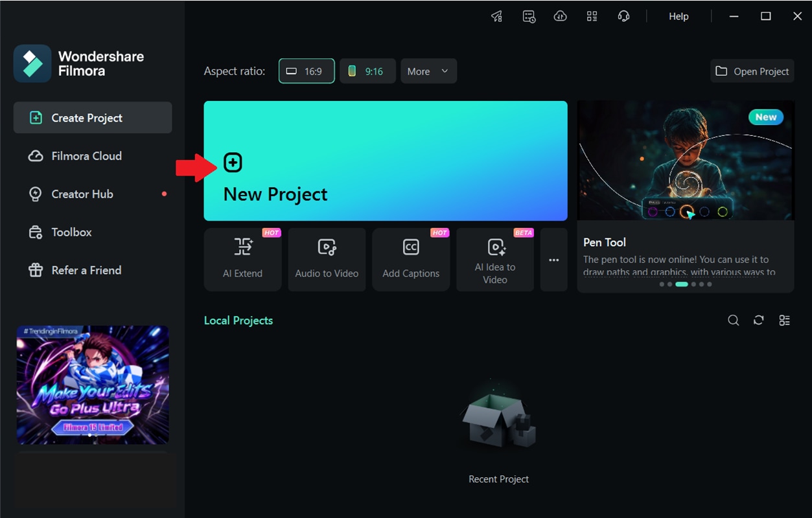The image size is (812, 518).
Task: Click the New badge on feature banner
Action: coord(766,117)
